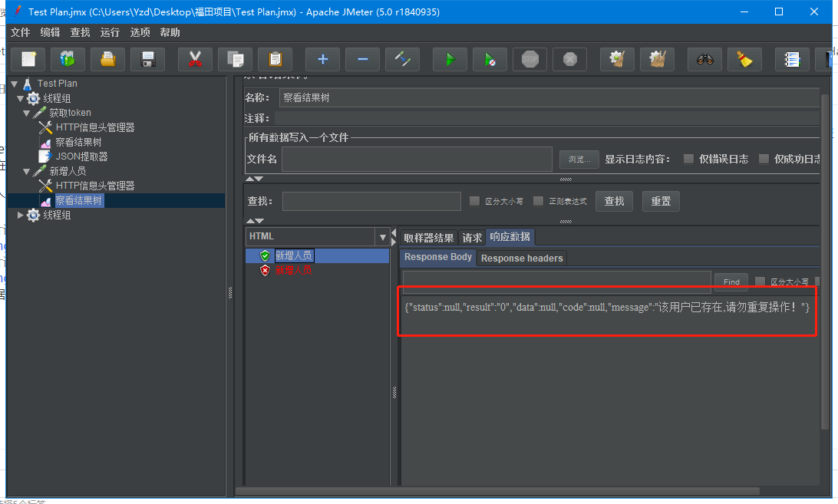838x504 pixels.
Task: Enable the 仅错误日志 checkbox
Action: [x=688, y=159]
